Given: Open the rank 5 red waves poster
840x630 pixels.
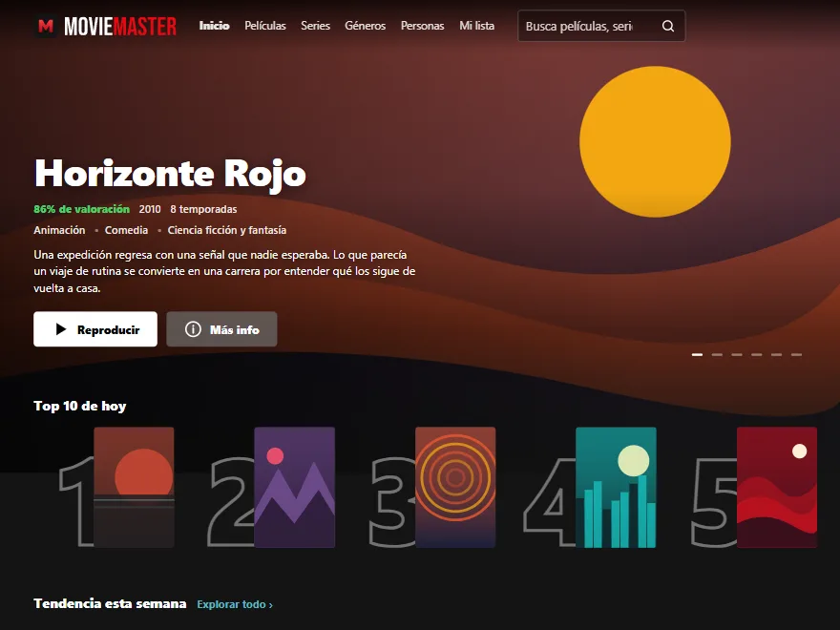Looking at the screenshot, I should click(777, 487).
